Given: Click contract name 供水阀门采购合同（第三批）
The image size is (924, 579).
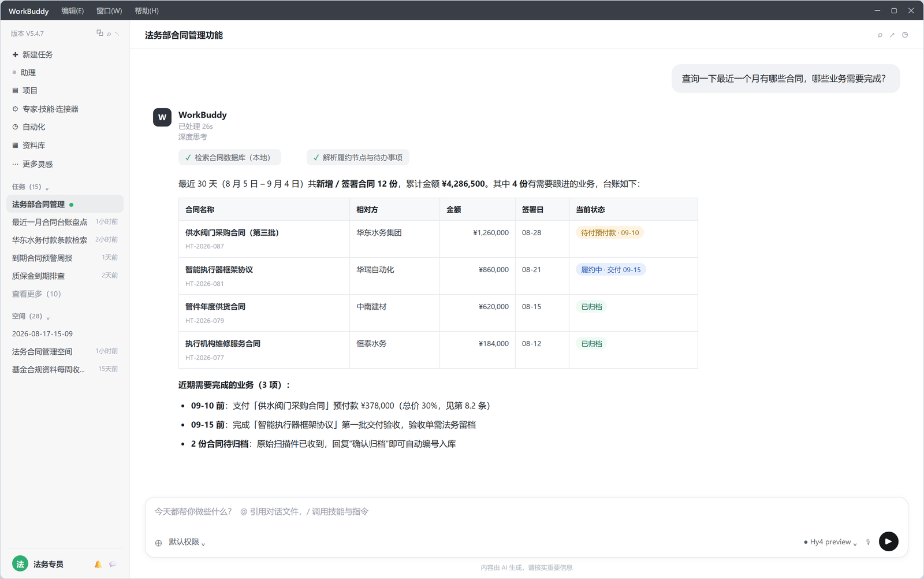Looking at the screenshot, I should 232,232.
